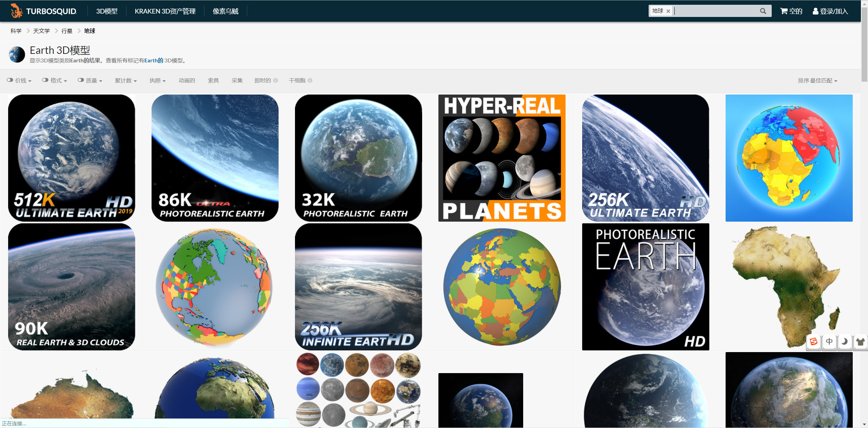Click the Sogou S input icon
Image resolution: width=868 pixels, height=428 pixels.
coord(813,342)
